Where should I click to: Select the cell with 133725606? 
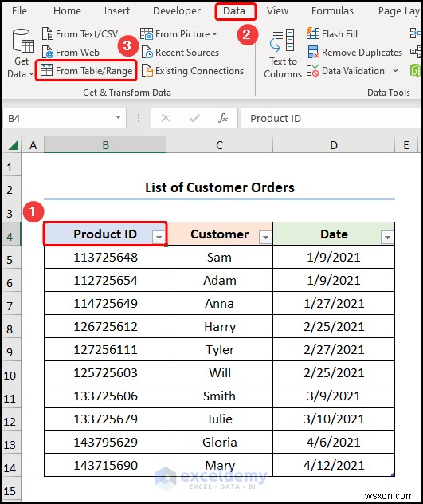pos(105,396)
